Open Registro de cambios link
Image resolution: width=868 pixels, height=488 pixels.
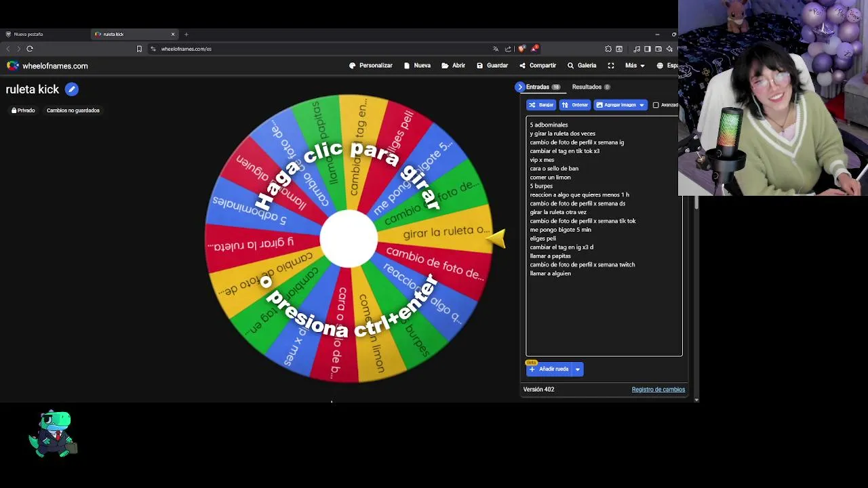click(658, 389)
